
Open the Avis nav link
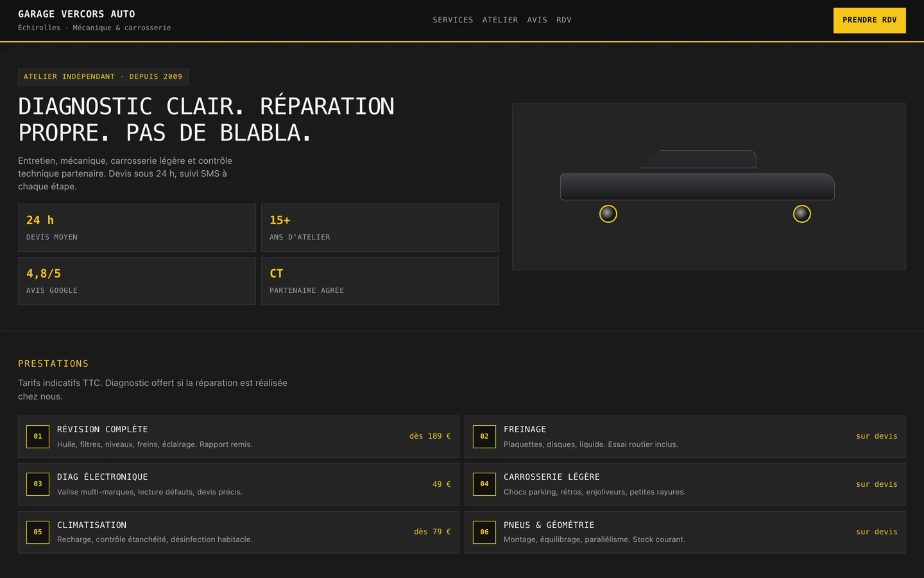click(x=537, y=20)
